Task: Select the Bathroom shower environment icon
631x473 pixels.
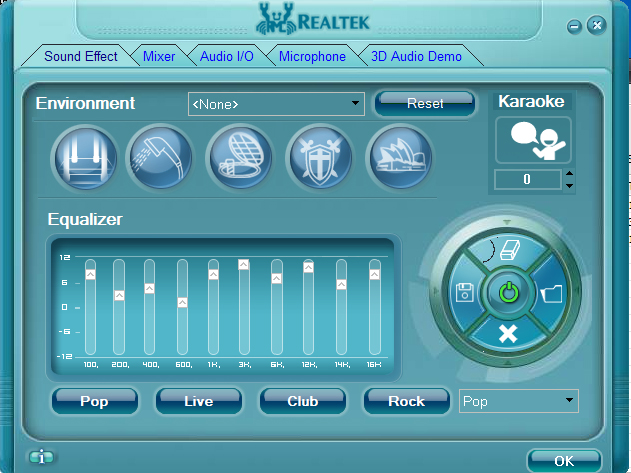Action: coord(160,158)
